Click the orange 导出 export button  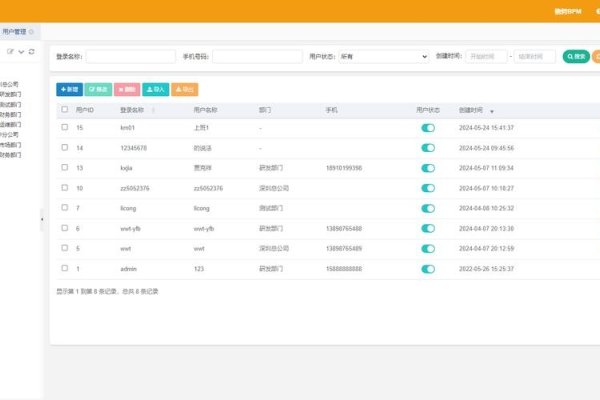pos(185,89)
